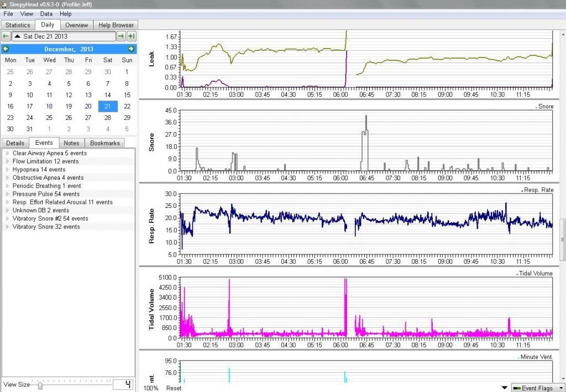Select the Events tab
The height and width of the screenshot is (392, 566).
point(44,143)
